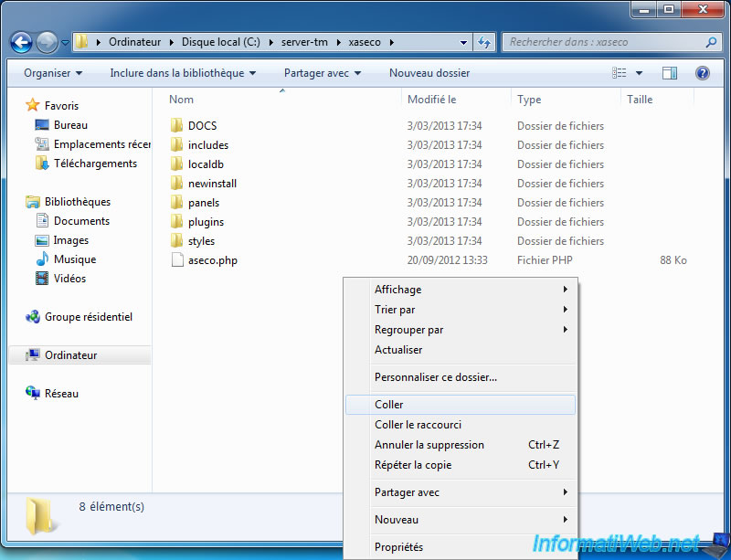Click the Forward navigation arrow
The image size is (731, 560).
pos(48,42)
